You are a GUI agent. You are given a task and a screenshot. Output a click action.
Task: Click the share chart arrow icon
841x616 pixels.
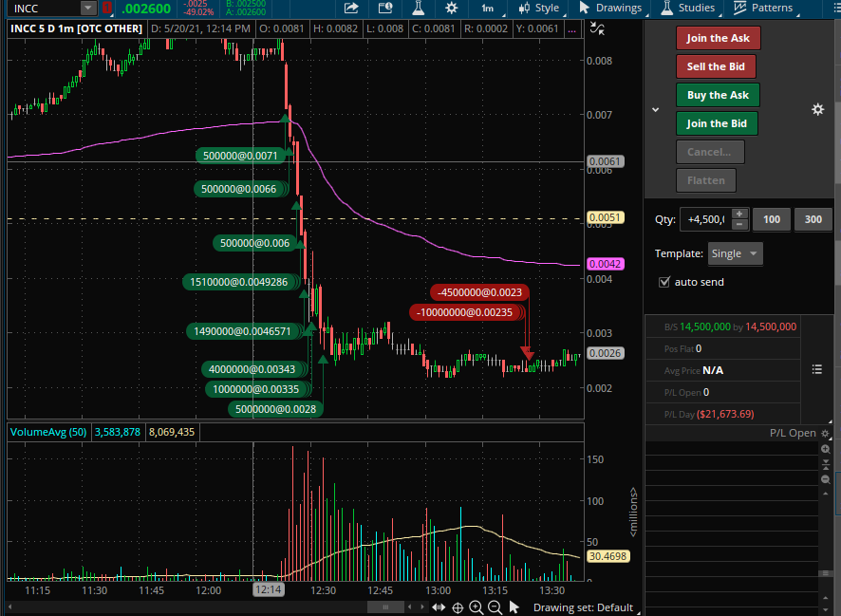351,8
